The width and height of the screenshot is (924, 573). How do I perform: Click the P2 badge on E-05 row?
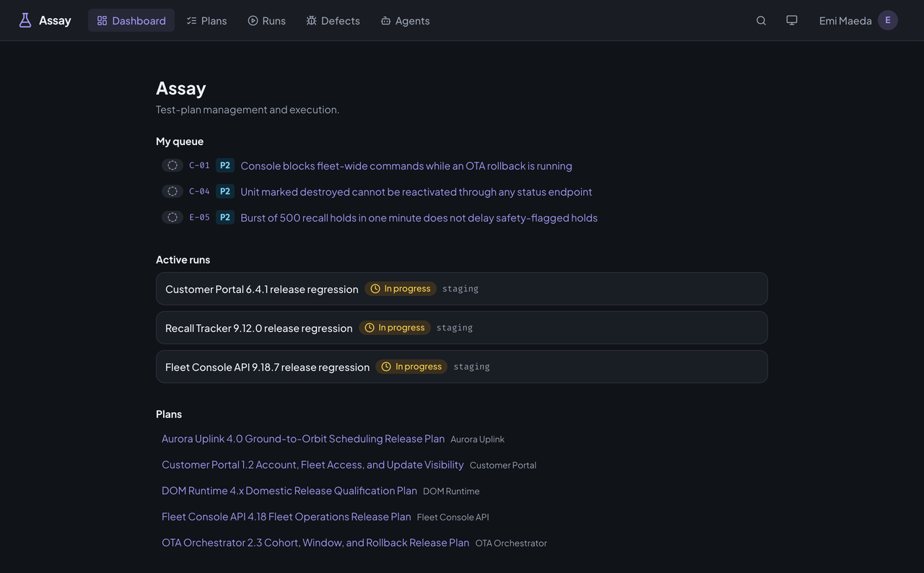pyautogui.click(x=225, y=217)
